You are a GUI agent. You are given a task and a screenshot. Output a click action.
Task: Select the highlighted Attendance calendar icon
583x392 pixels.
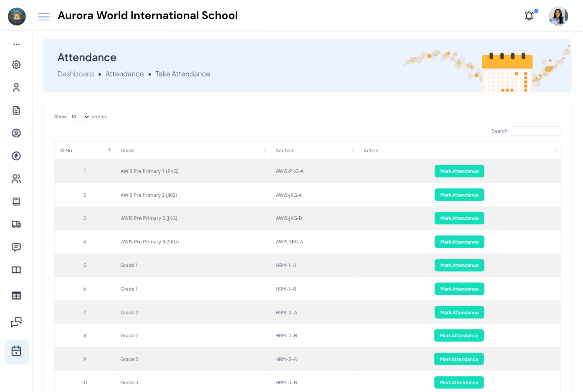click(16, 352)
